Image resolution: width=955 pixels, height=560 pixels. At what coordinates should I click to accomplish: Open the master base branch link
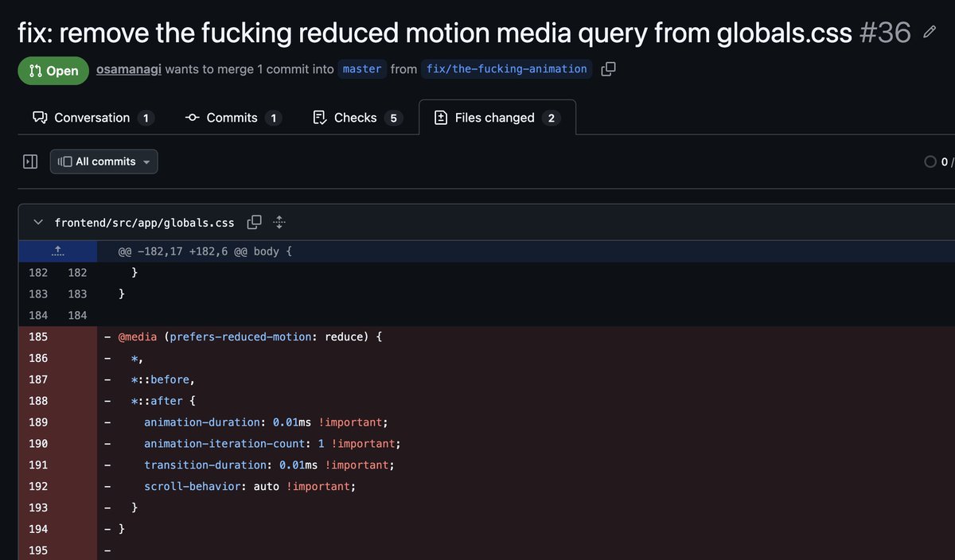[x=362, y=69]
